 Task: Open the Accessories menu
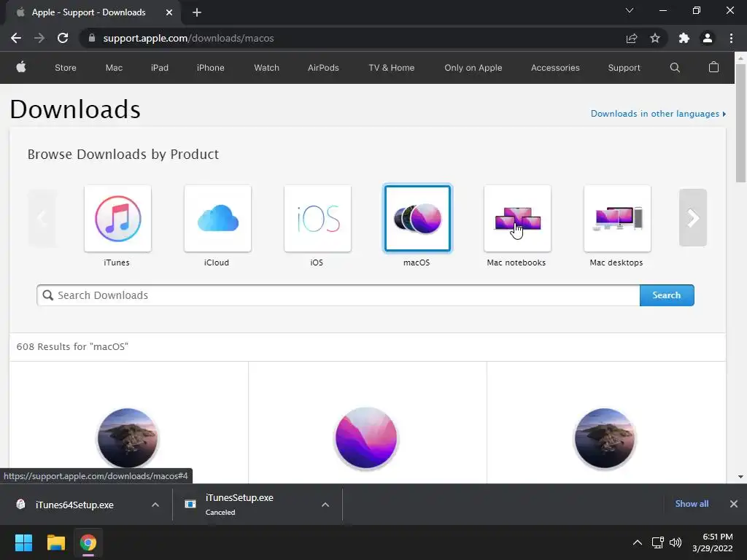555,68
